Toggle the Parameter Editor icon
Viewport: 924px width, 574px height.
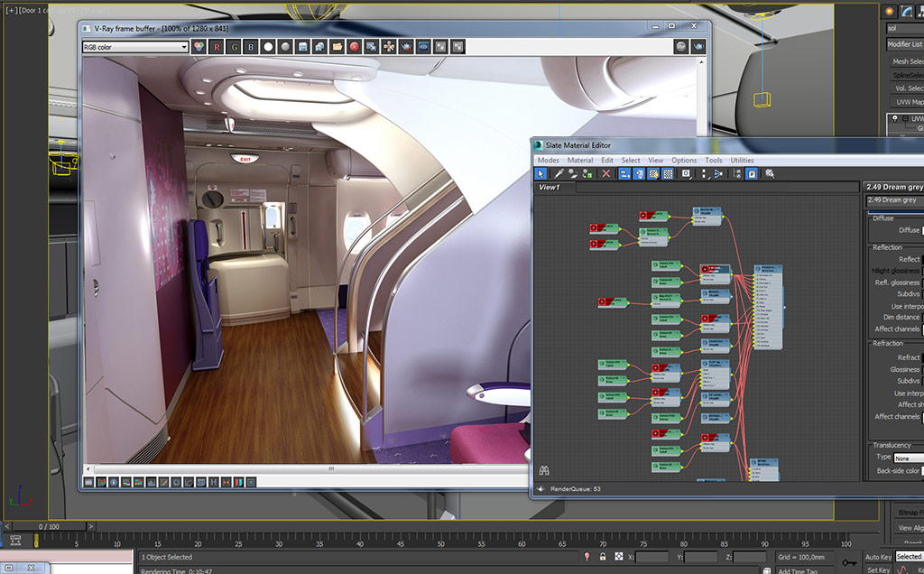pyautogui.click(x=752, y=174)
